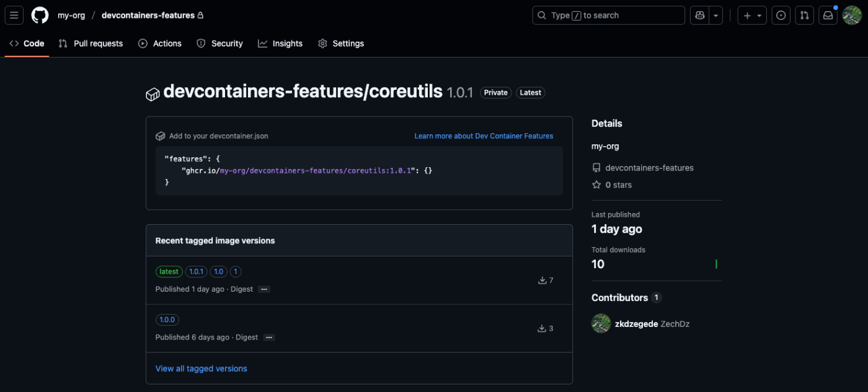This screenshot has width=868, height=392.
Task: Select the 1.0 version tag
Action: point(218,272)
